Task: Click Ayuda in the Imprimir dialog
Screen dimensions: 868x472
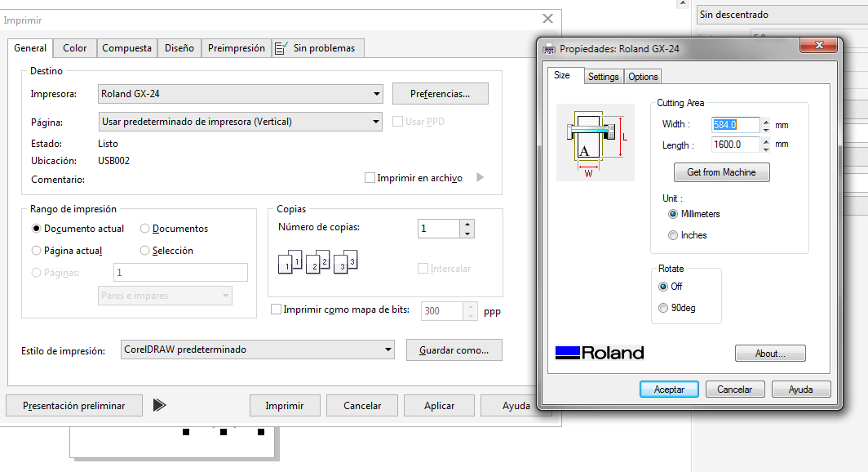Action: pos(516,406)
